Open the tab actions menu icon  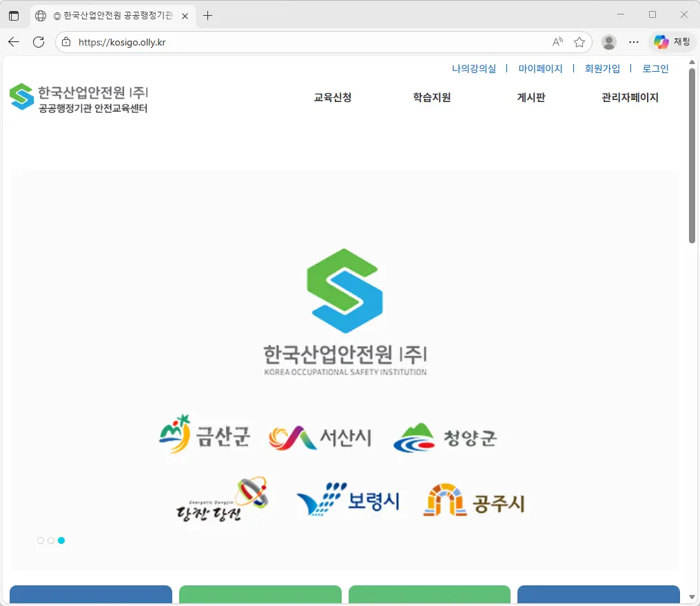click(x=14, y=14)
